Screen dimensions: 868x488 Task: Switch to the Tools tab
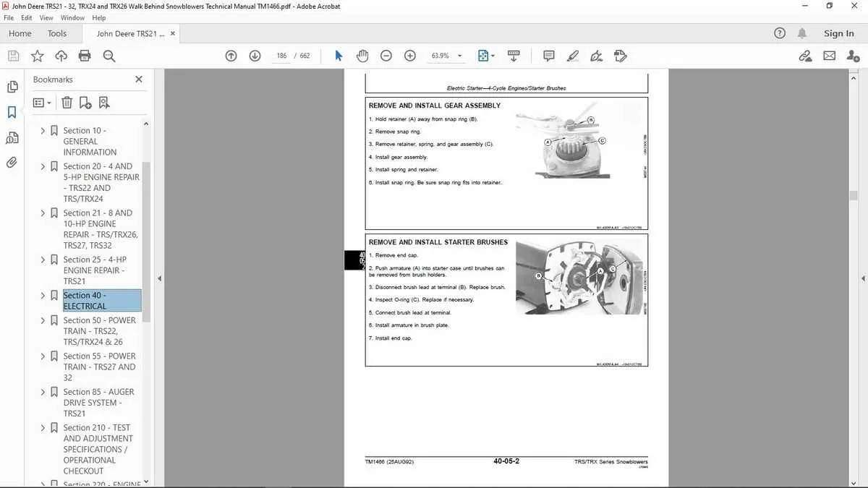coord(57,33)
